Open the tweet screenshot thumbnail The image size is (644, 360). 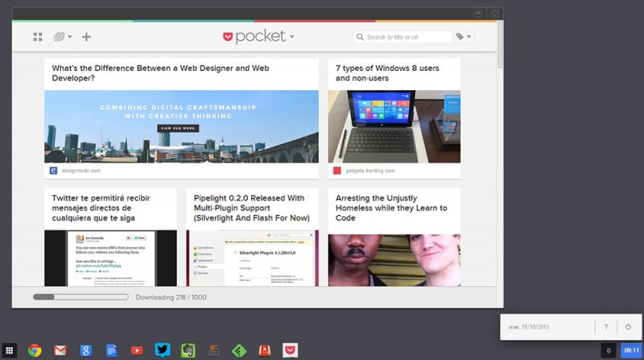point(110,258)
